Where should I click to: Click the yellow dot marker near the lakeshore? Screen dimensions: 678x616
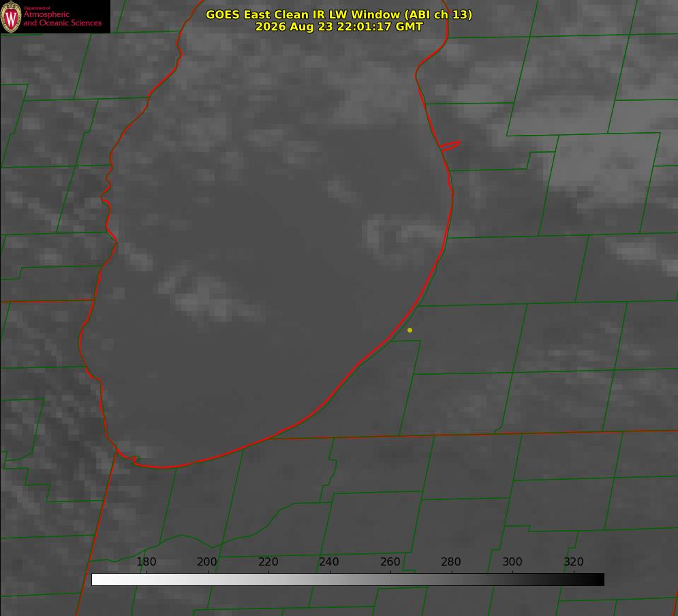pos(410,330)
